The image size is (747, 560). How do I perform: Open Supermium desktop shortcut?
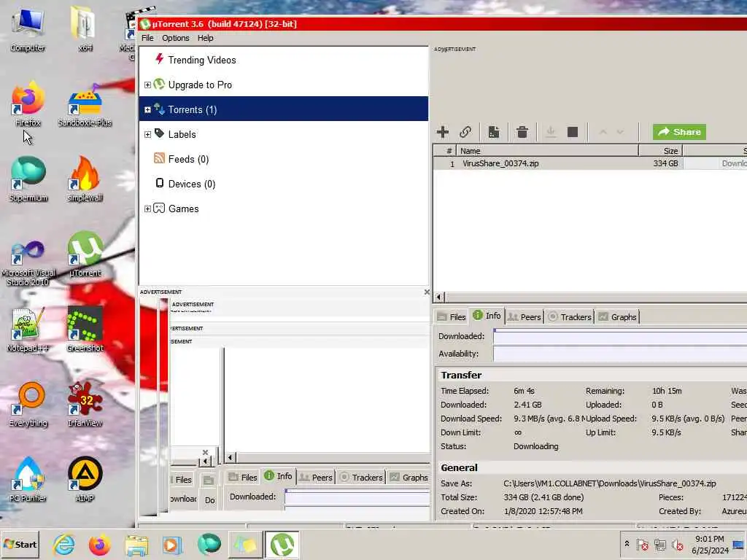click(28, 179)
